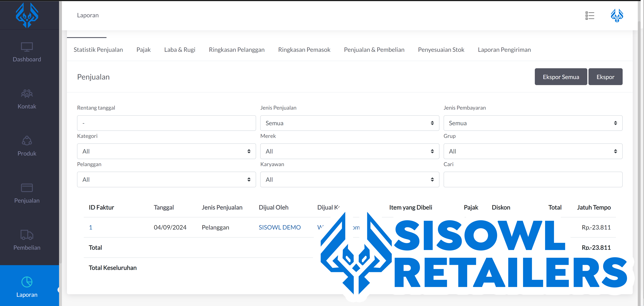Click the Cari search field
Image resolution: width=644 pixels, height=306 pixels.
[533, 179]
